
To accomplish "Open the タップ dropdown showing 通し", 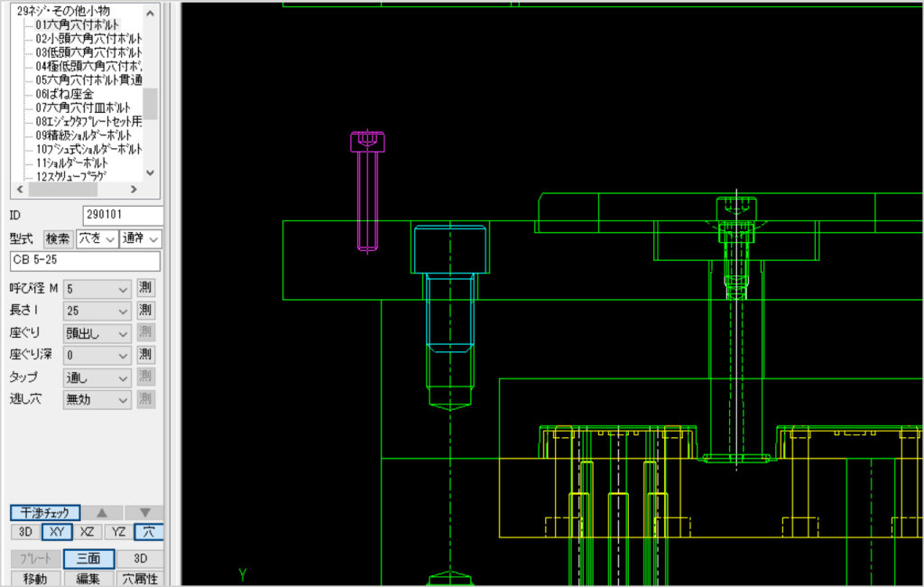I will [x=97, y=377].
